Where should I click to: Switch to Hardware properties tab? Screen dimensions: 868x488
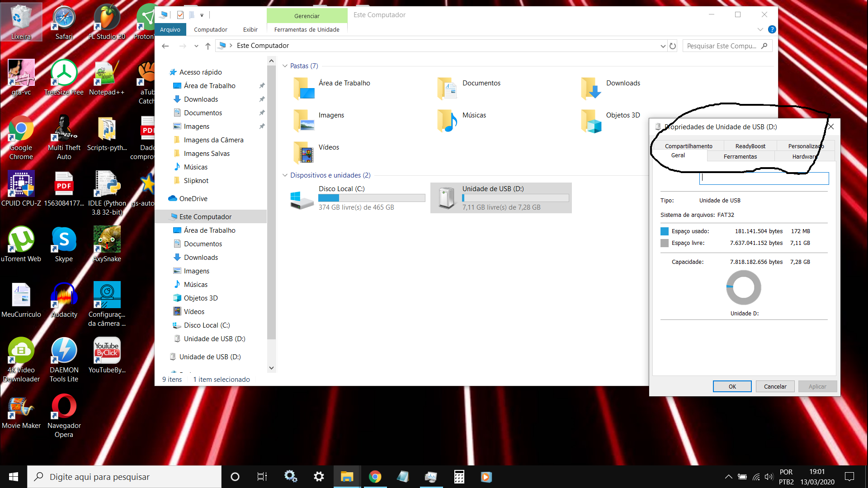[804, 156]
